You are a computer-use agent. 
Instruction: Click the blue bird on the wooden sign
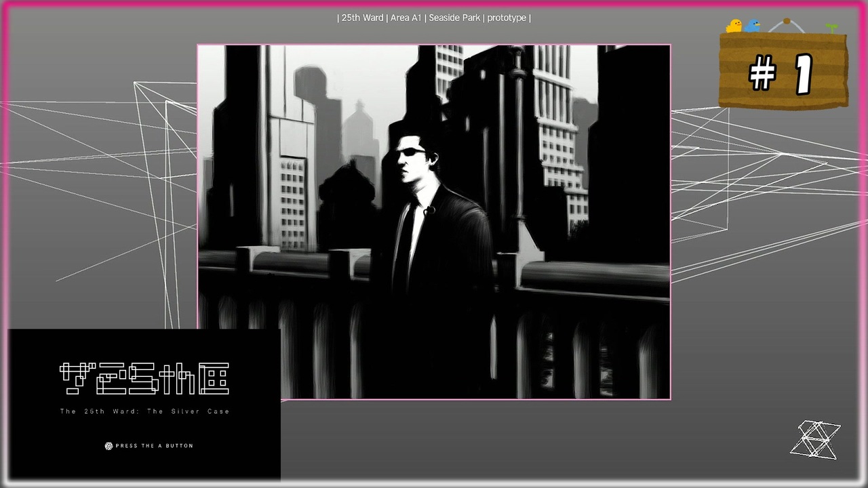pos(752,26)
